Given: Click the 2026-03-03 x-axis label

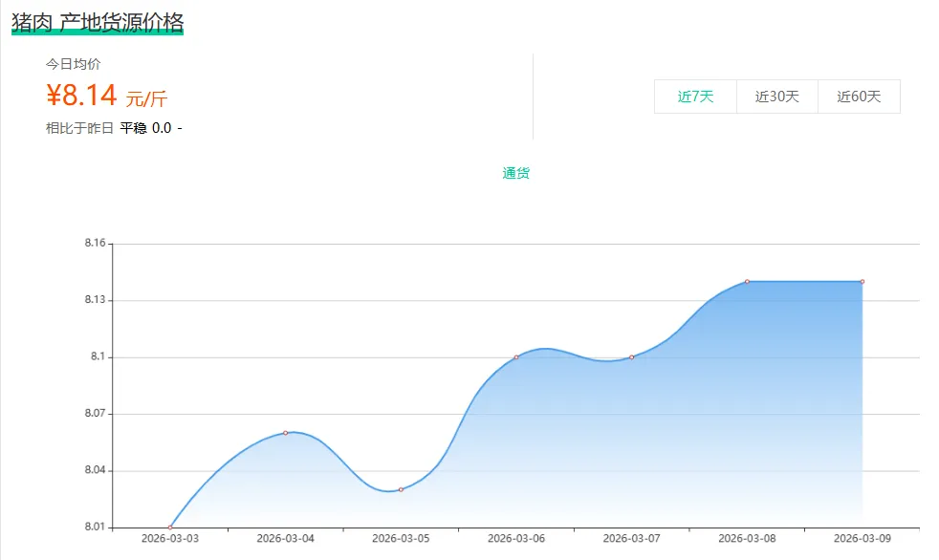Looking at the screenshot, I should [x=170, y=538].
